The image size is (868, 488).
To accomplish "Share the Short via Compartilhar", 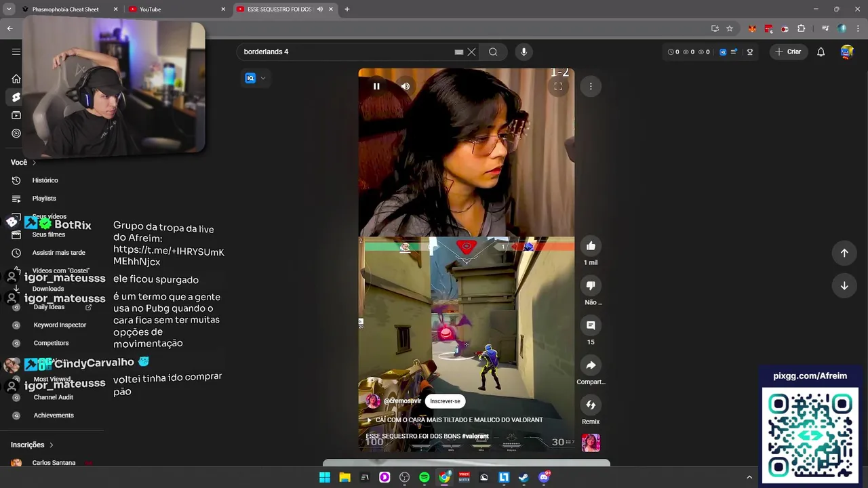I will coord(591,365).
